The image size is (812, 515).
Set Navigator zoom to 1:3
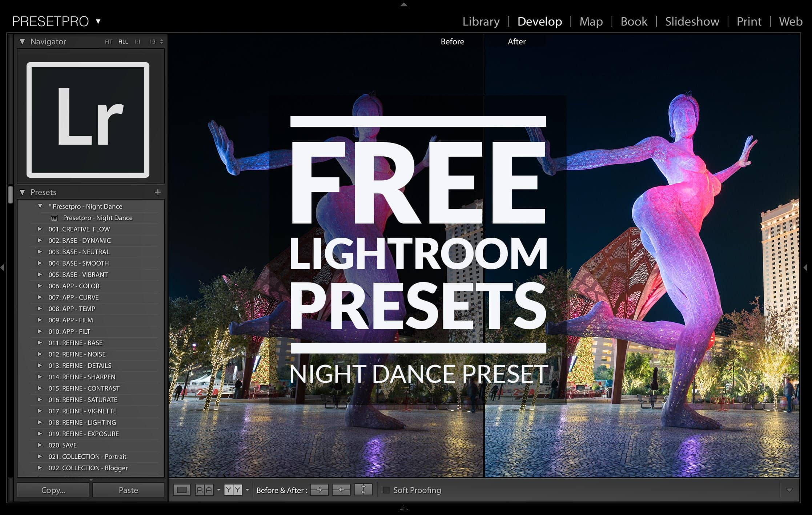(x=152, y=42)
